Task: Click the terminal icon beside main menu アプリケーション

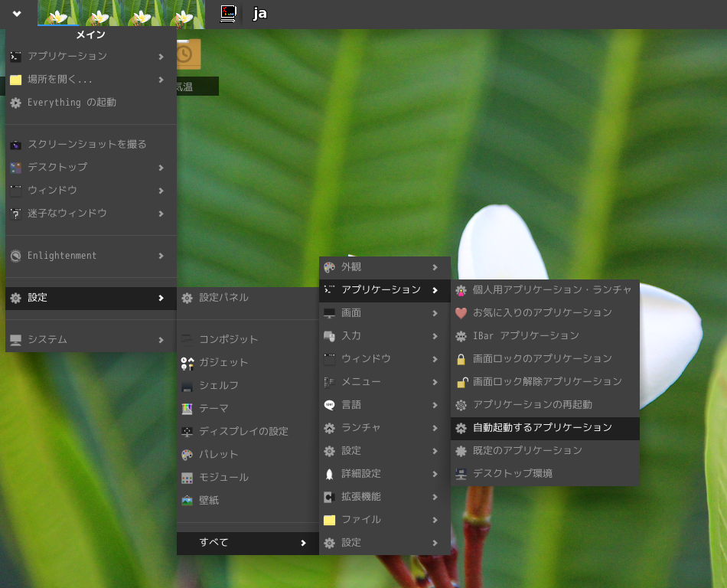Action: click(16, 57)
